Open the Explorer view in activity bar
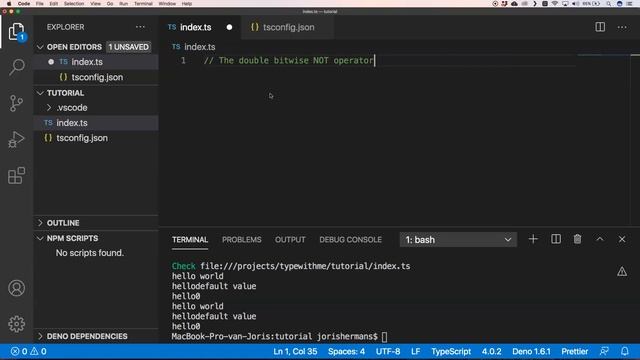The image size is (640, 360). [x=16, y=32]
